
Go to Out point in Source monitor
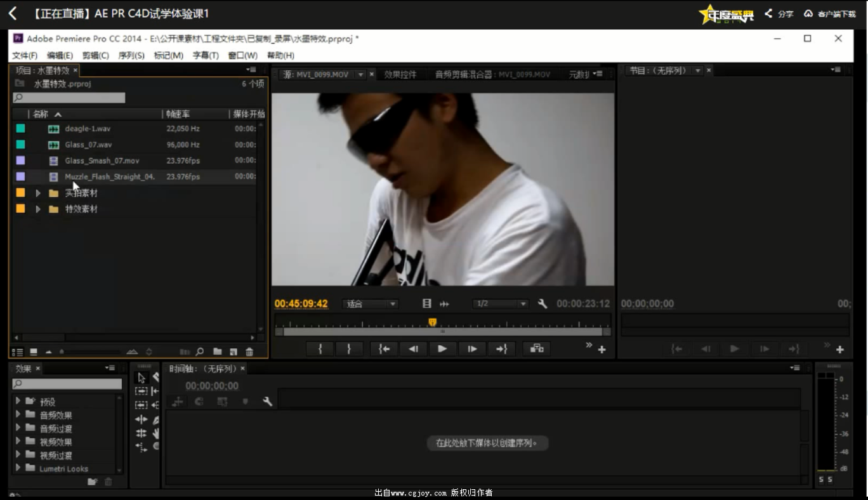501,348
